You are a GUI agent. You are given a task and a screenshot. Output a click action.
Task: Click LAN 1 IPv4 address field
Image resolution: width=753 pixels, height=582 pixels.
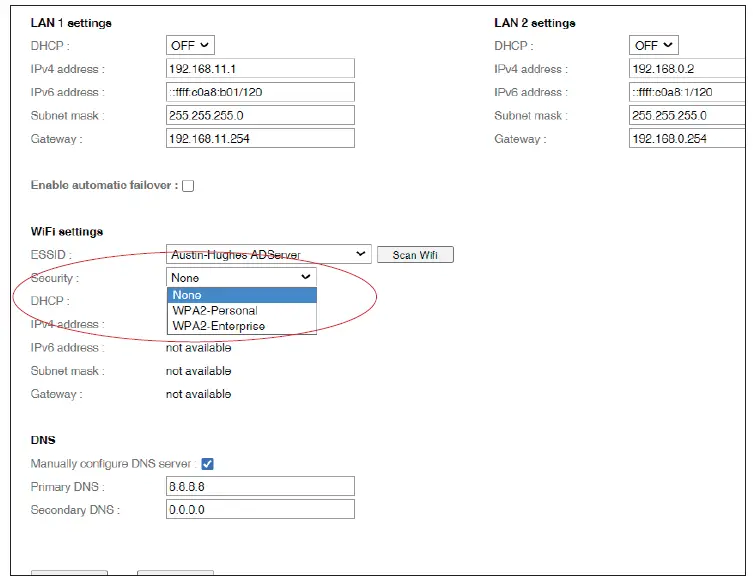(x=260, y=69)
